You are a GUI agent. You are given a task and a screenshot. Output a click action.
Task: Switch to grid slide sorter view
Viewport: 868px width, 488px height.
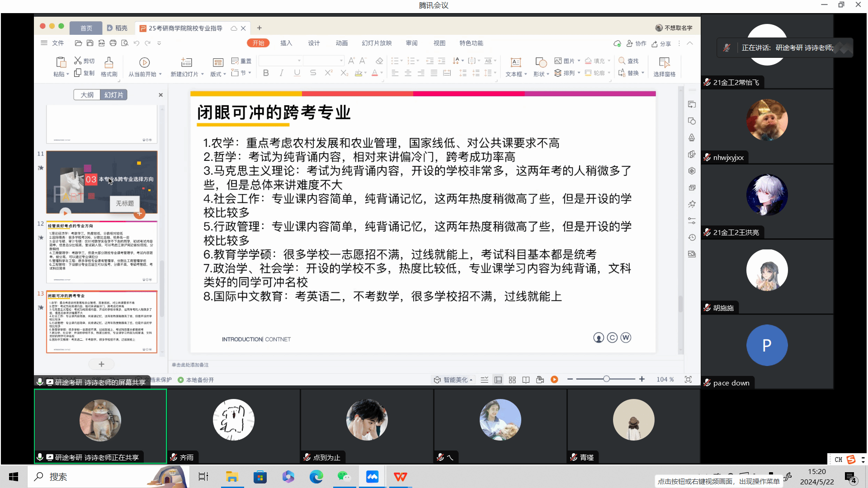coord(512,380)
